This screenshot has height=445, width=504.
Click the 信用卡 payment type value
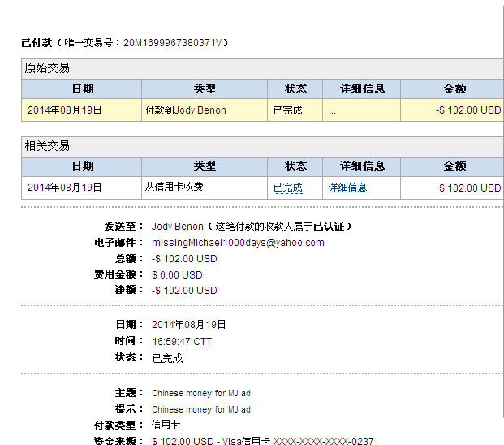pyautogui.click(x=166, y=425)
